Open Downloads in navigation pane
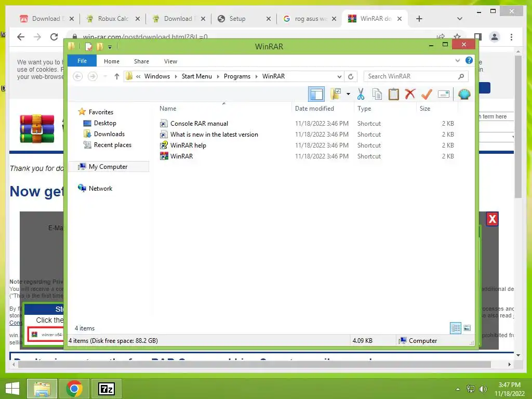Image resolution: width=532 pixels, height=399 pixels. click(x=109, y=134)
